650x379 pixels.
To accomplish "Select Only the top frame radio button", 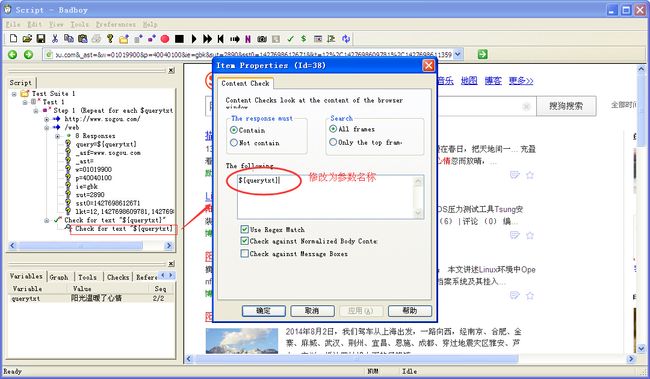I will (x=333, y=142).
